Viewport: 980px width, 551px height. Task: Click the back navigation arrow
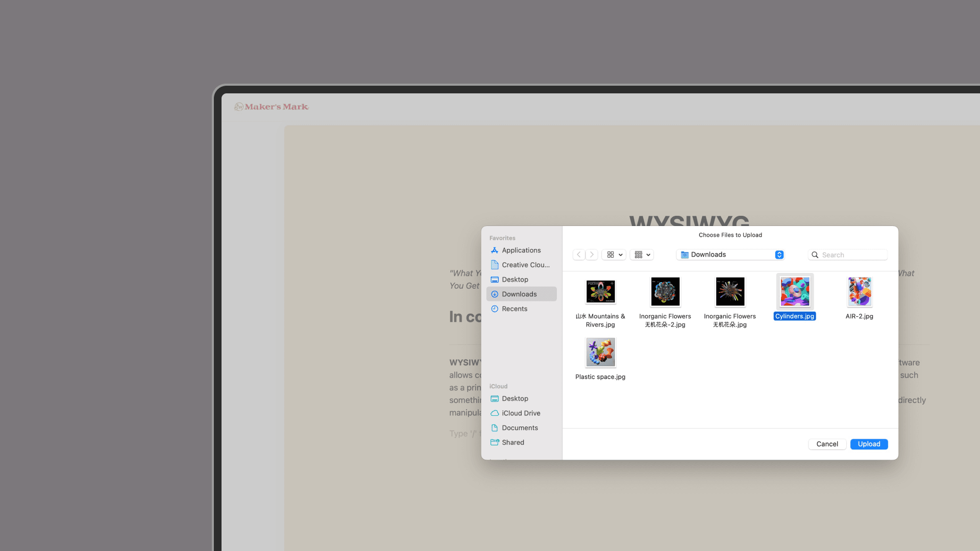pos(578,255)
